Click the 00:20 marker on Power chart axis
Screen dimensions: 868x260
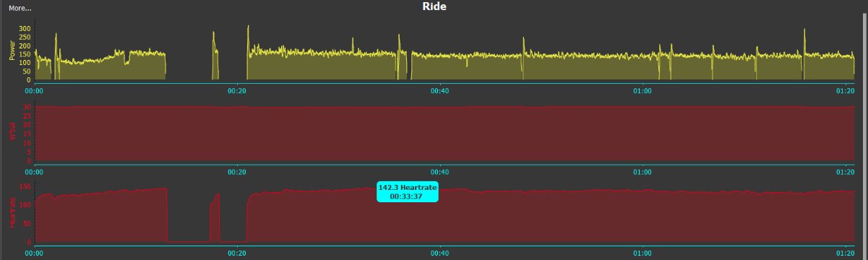[237, 91]
